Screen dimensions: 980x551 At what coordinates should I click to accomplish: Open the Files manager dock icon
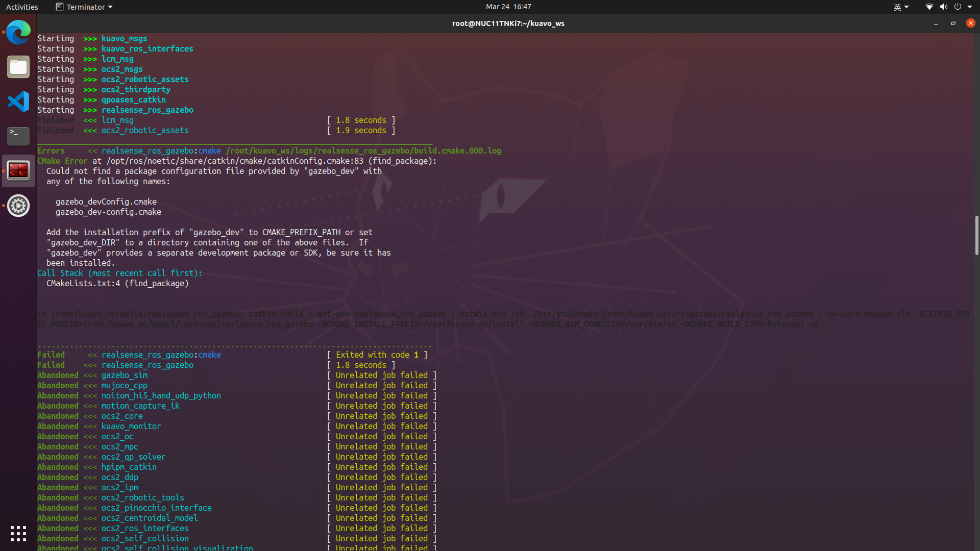coord(18,67)
